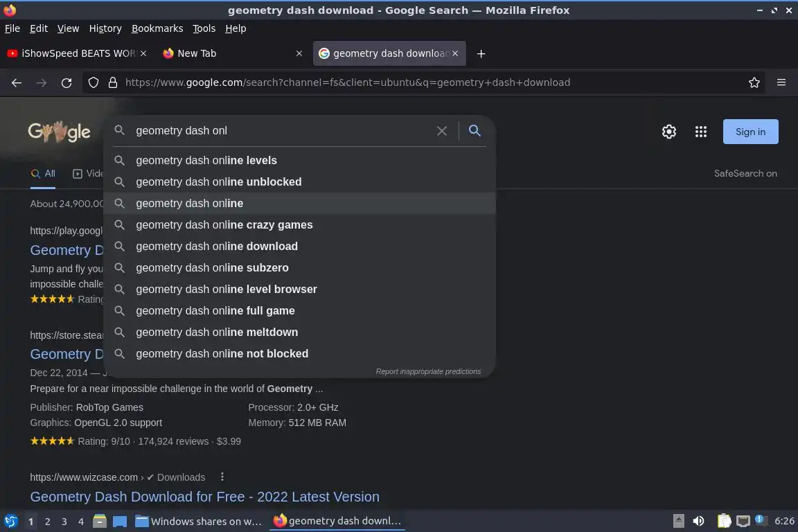Viewport: 798px width, 532px height.
Task: Open Geometry Dash Download for Free result
Action: [x=204, y=497]
